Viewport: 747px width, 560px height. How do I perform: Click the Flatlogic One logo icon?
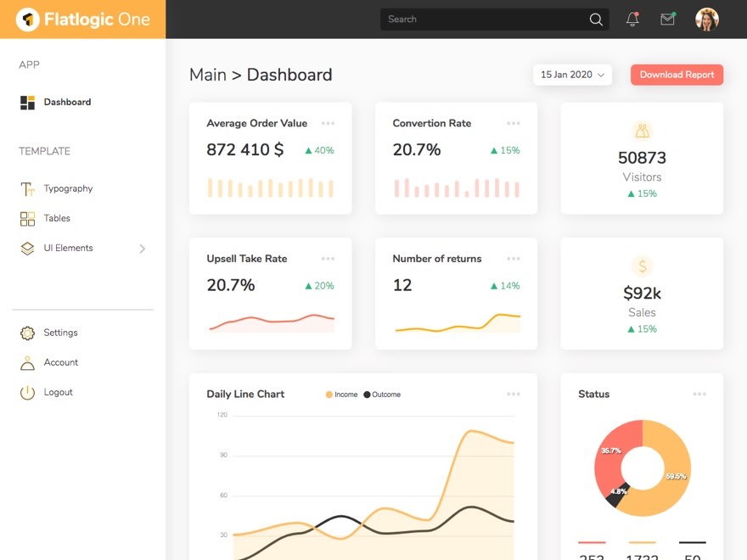point(28,20)
